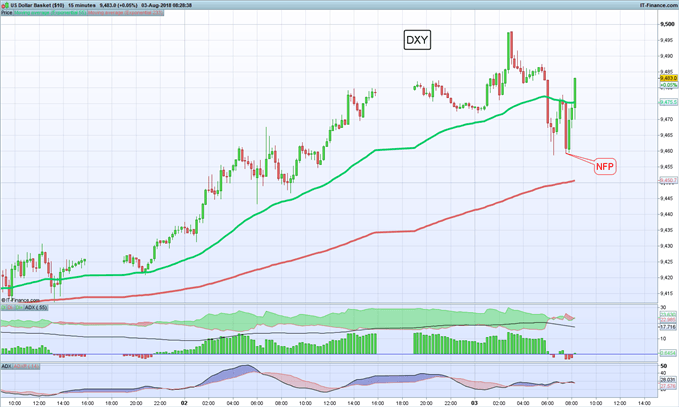This screenshot has width=679, height=407.
Task: Click the red 9,450.7 moving average value tag
Action: pyautogui.click(x=668, y=180)
